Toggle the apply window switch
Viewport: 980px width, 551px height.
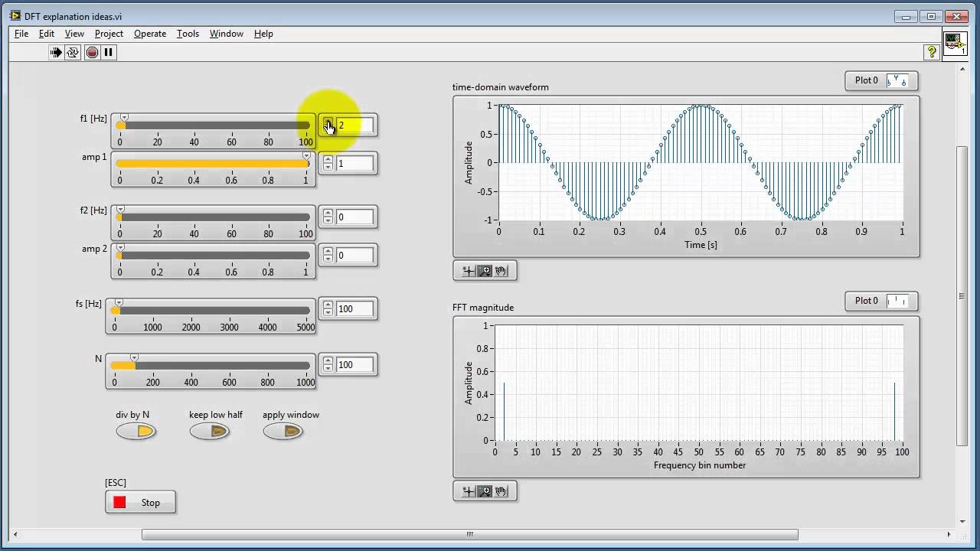click(283, 432)
